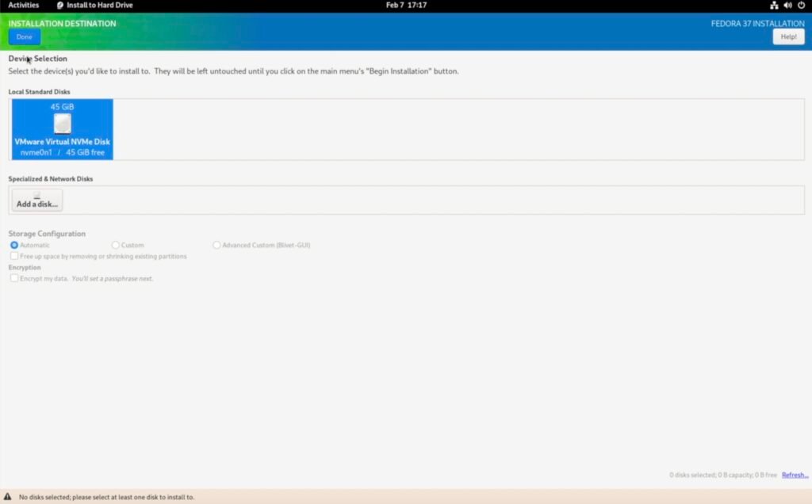Click the blue Done button
Viewport: 812px width, 504px height.
pos(25,36)
